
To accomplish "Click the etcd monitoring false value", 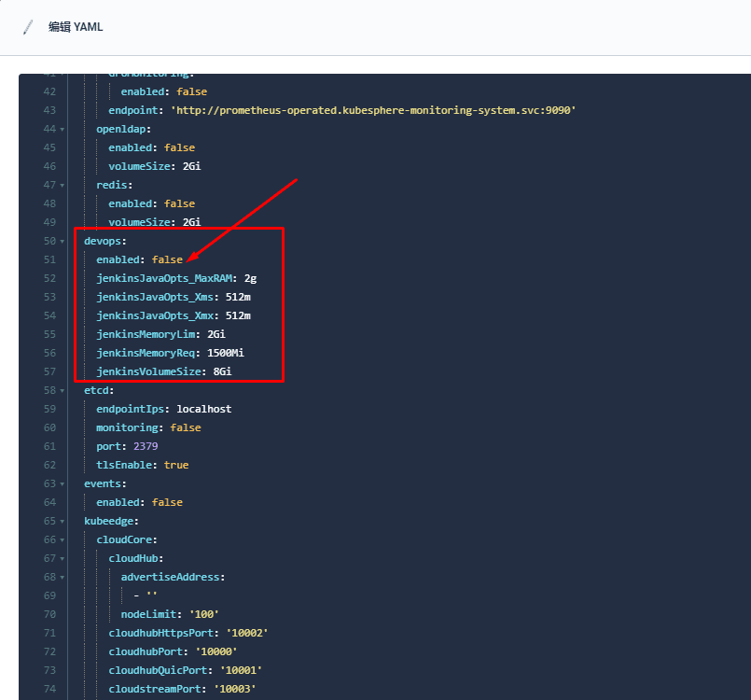I will point(186,427).
